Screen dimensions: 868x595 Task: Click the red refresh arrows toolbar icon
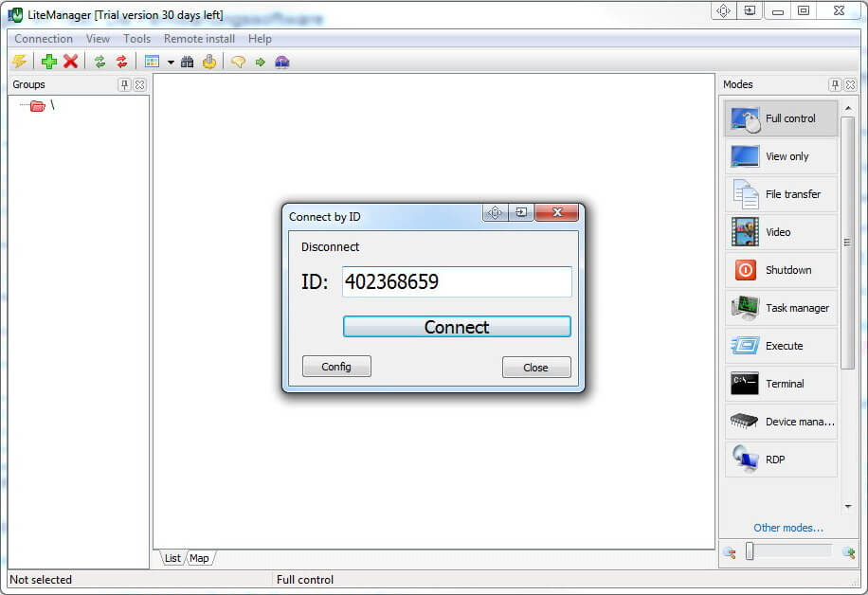[122, 62]
